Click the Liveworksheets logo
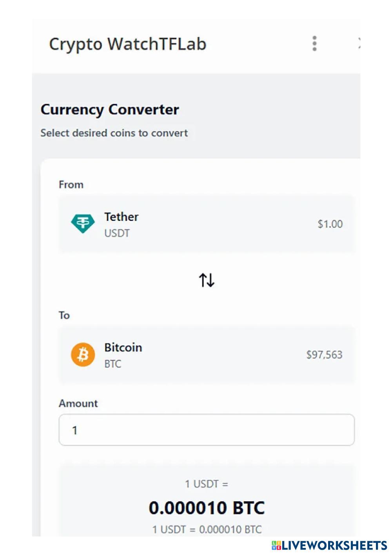 coord(329,545)
